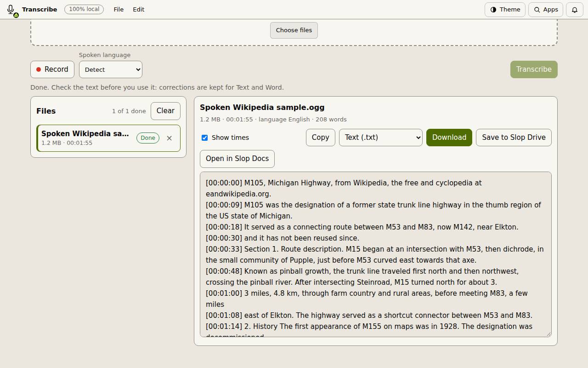The image size is (588, 368).
Task: Click the '1 of 1 done' counter
Action: coord(129,111)
